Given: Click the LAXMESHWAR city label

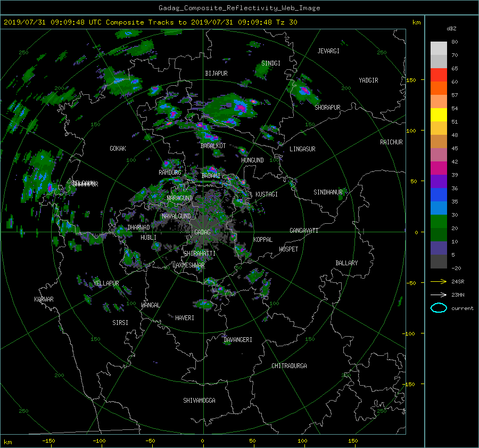Looking at the screenshot, I should (x=188, y=265).
